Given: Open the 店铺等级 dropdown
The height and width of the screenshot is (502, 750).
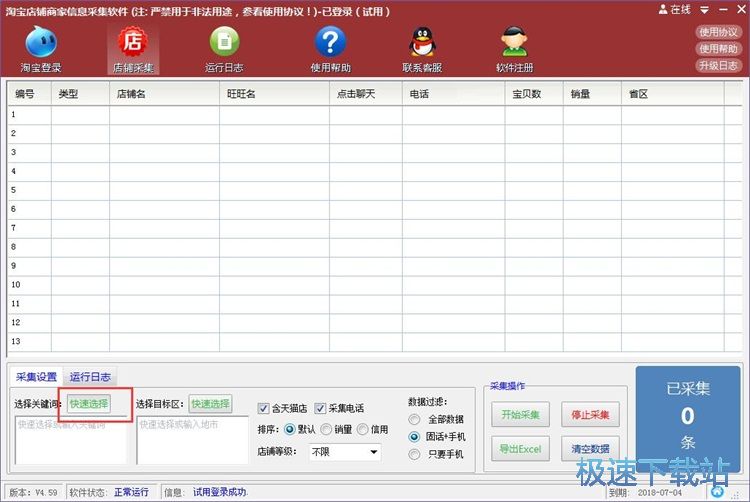Looking at the screenshot, I should pos(345,452).
